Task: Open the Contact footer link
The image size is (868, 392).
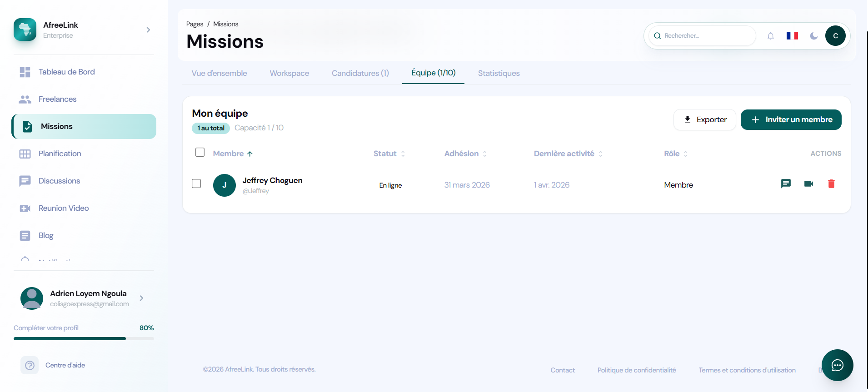Action: tap(563, 370)
